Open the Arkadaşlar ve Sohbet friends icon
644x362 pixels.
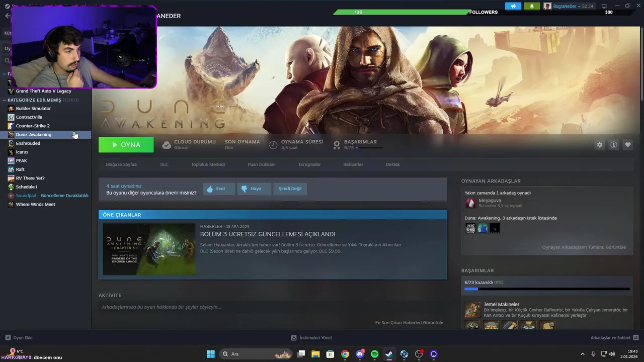(636, 338)
